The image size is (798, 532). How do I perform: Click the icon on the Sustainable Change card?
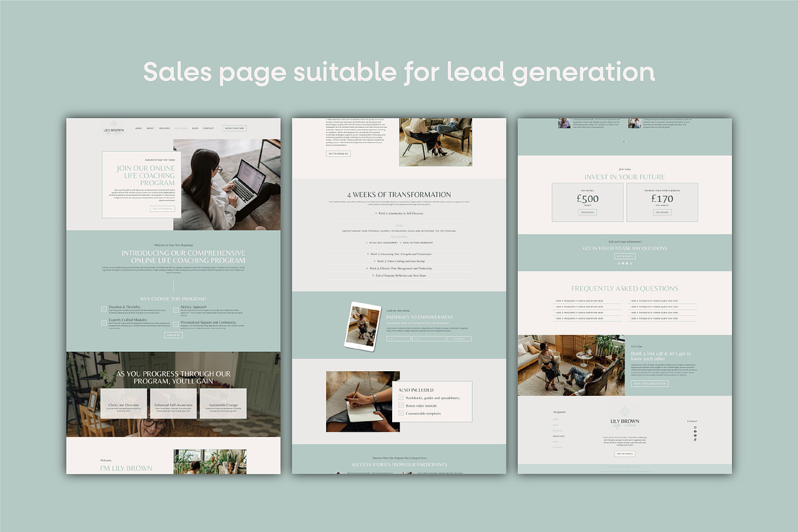tap(222, 397)
